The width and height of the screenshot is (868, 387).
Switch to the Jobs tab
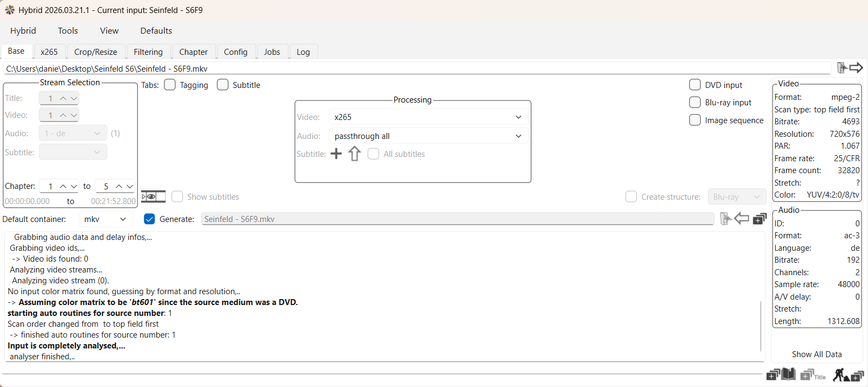[272, 52]
